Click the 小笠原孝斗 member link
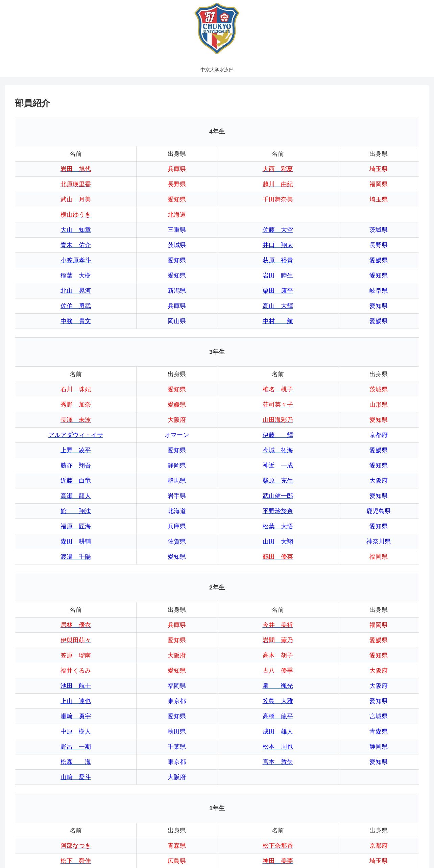The image size is (434, 868). click(76, 260)
